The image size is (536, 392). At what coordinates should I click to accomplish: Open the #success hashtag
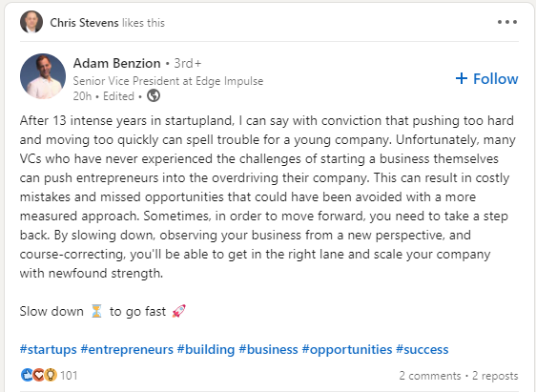coord(423,350)
